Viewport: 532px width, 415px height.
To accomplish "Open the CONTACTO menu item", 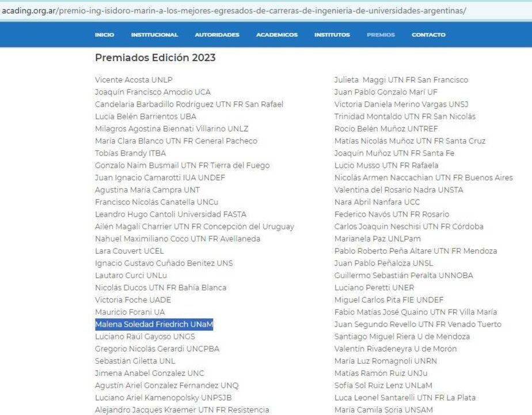I will pos(428,35).
